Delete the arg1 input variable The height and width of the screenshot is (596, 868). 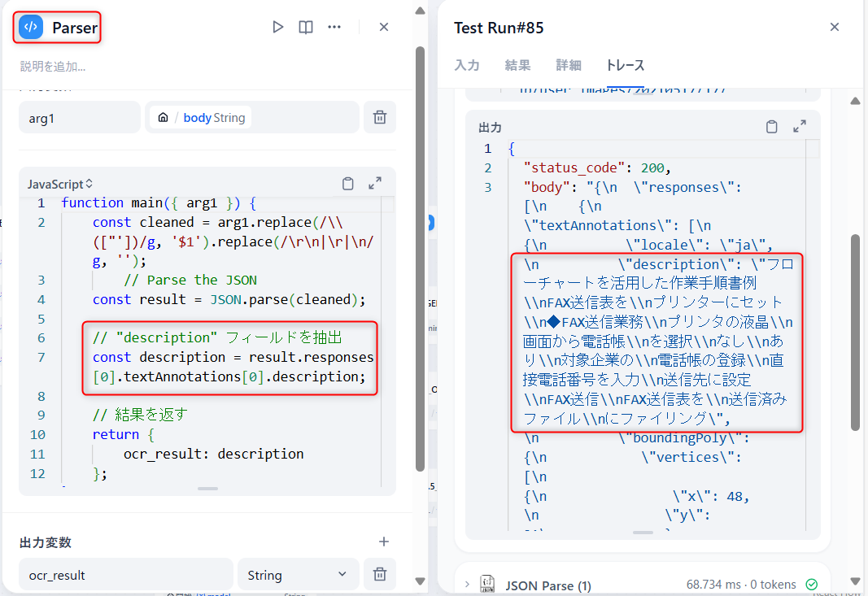(x=380, y=117)
